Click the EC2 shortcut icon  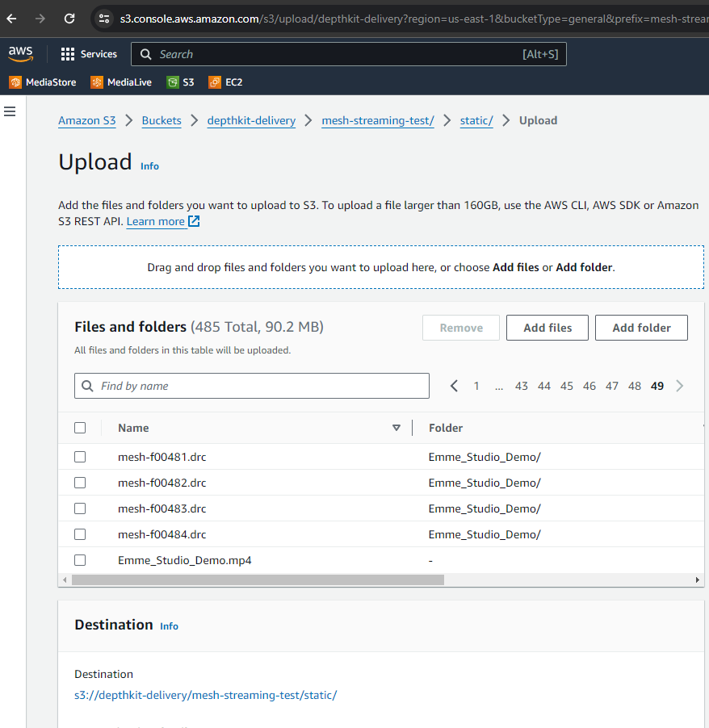215,82
